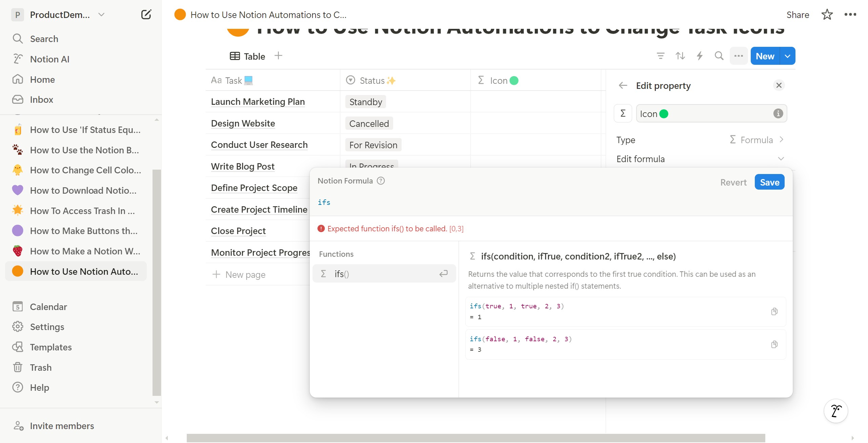Image resolution: width=868 pixels, height=443 pixels.
Task: Click Revert in formula editor
Action: click(733, 182)
